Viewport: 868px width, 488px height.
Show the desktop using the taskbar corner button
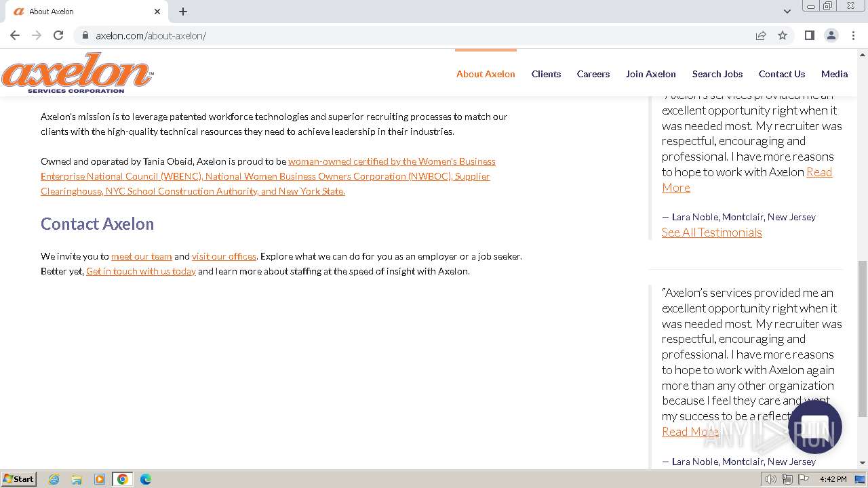coord(861,479)
